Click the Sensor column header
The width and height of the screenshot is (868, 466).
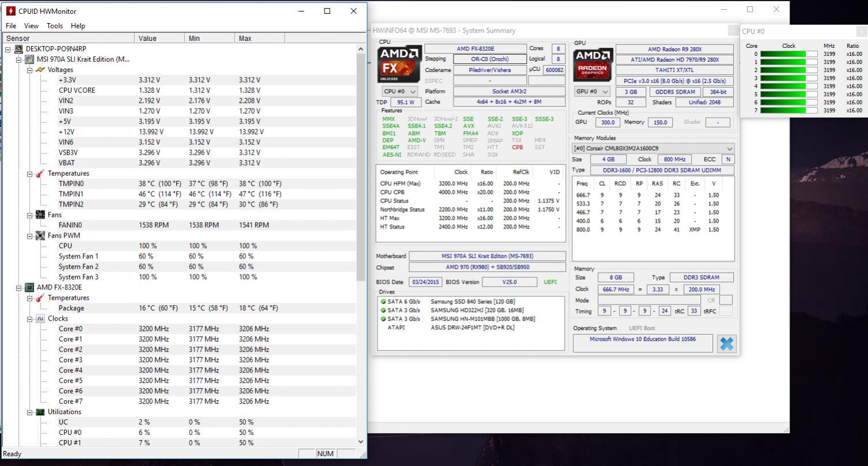point(70,38)
